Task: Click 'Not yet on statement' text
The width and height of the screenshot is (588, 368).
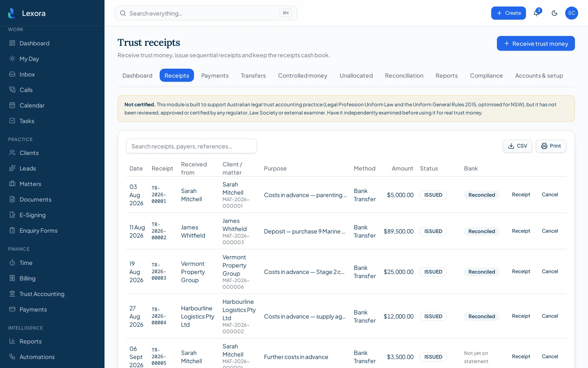Action: tap(476, 357)
